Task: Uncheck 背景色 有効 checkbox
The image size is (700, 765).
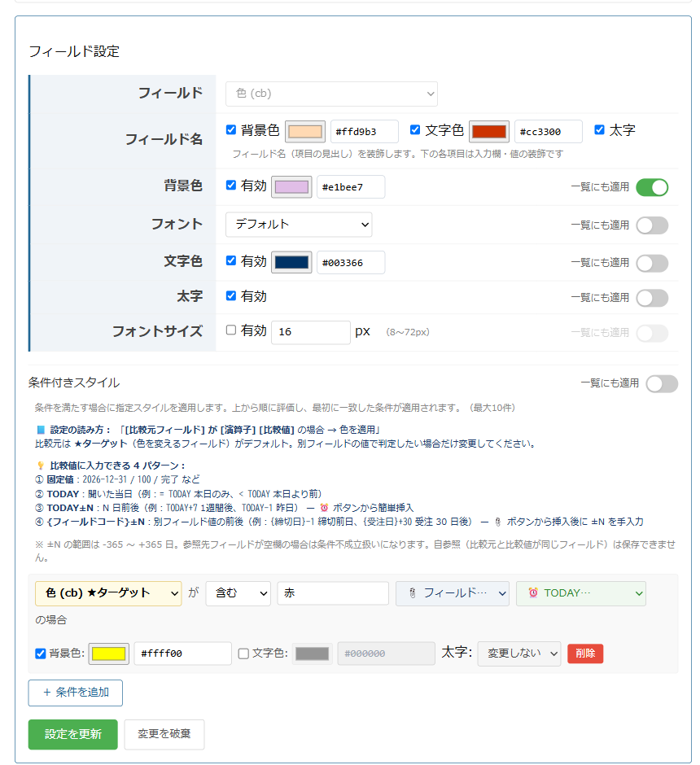Action: tap(231, 186)
